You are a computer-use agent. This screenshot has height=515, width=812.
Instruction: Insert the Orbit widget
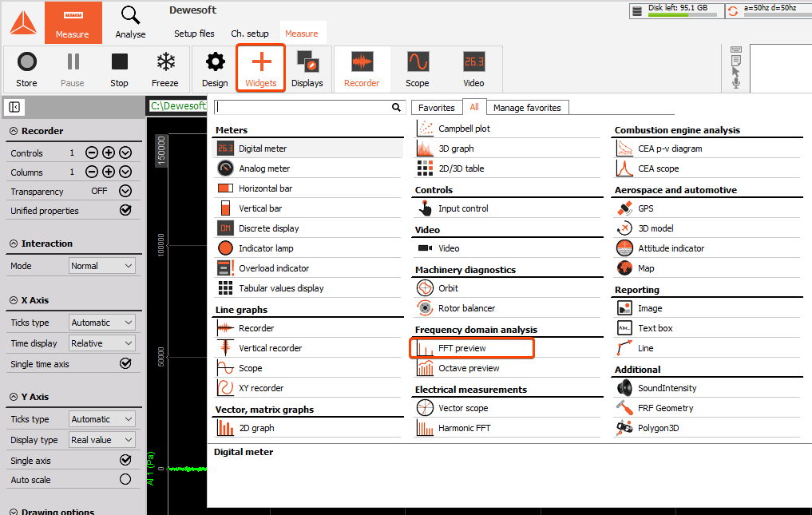point(508,288)
